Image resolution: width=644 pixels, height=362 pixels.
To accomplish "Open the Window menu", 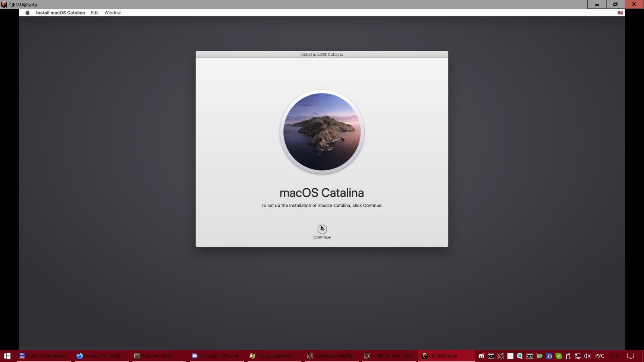I will (113, 13).
